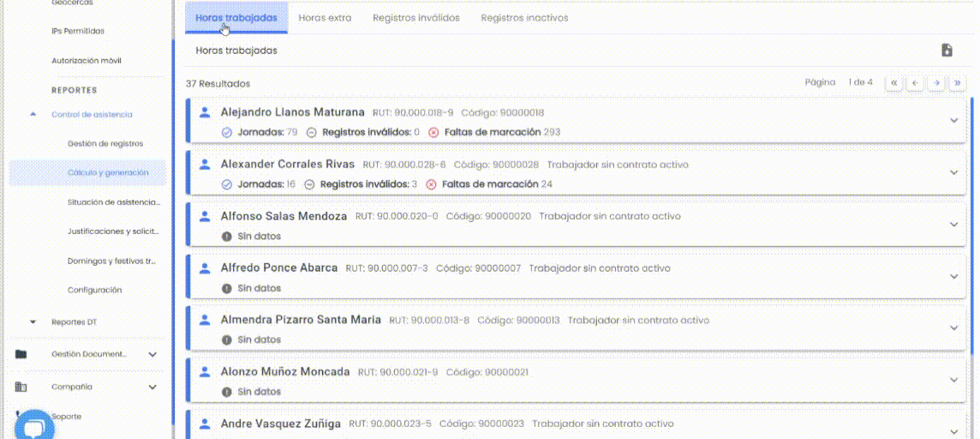Click Faltas de marcación icon for Alexander Corrales
This screenshot has height=439, width=980.
tap(431, 184)
